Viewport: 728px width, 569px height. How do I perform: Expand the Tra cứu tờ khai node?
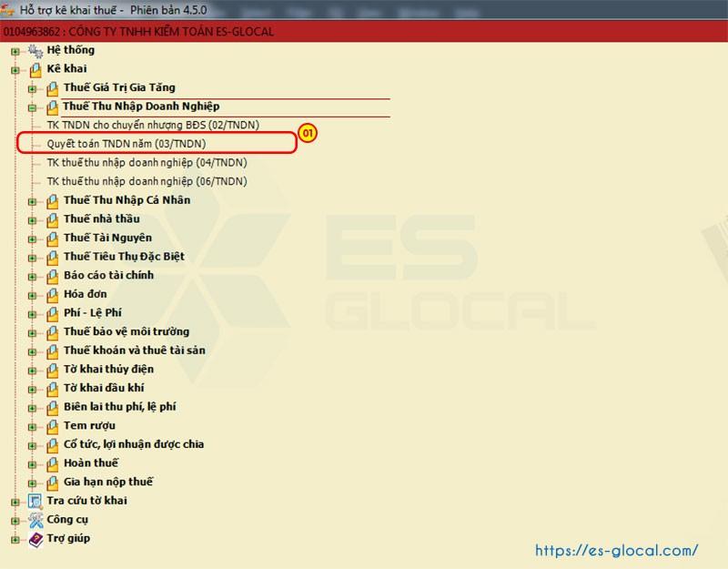click(15, 502)
